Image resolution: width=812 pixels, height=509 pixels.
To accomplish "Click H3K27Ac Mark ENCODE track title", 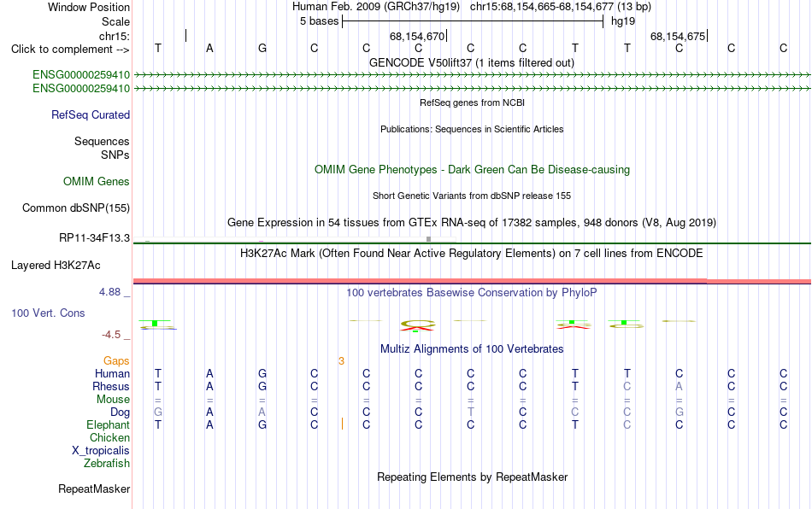I will pos(471,254).
